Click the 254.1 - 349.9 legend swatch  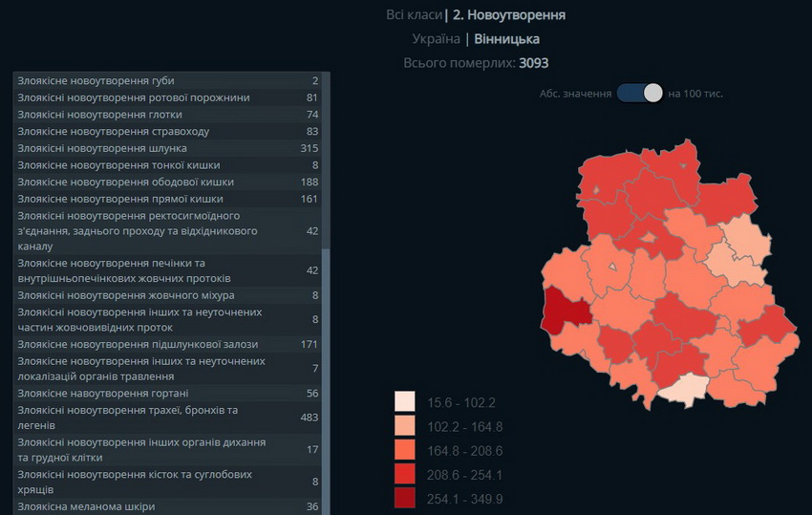coord(405,498)
